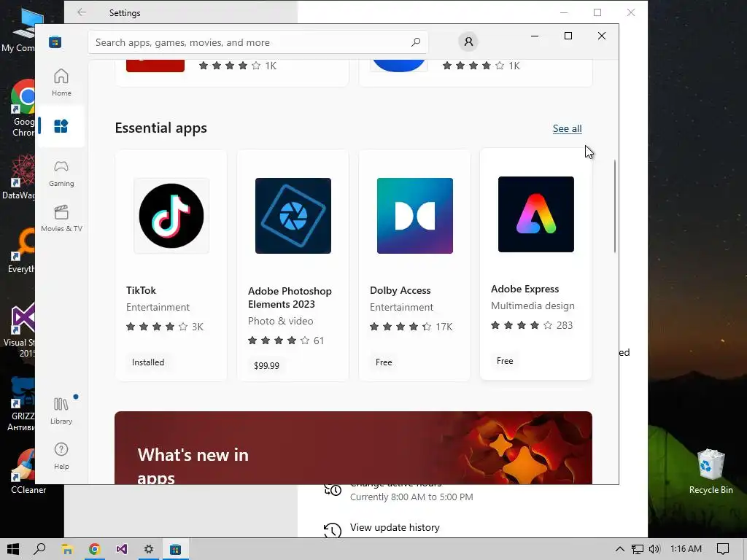This screenshot has width=747, height=560.
Task: Click the taskbar clock showing 1:16 AM
Action: (686, 549)
